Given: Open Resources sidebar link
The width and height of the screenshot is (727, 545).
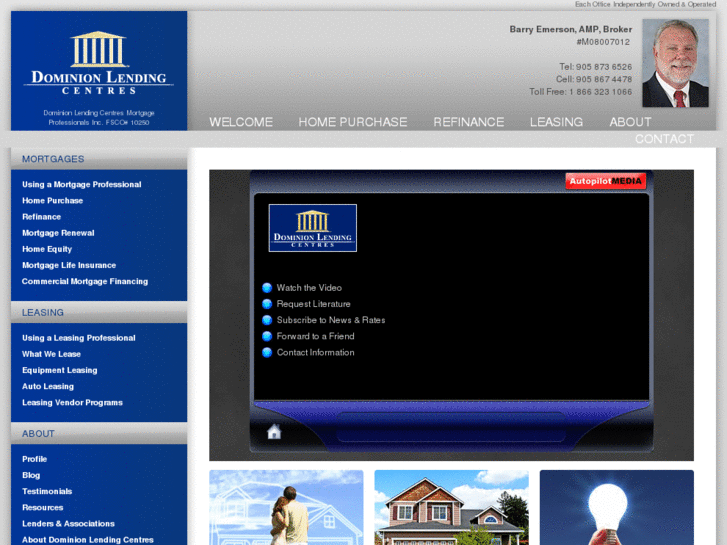Looking at the screenshot, I should click(x=43, y=507).
